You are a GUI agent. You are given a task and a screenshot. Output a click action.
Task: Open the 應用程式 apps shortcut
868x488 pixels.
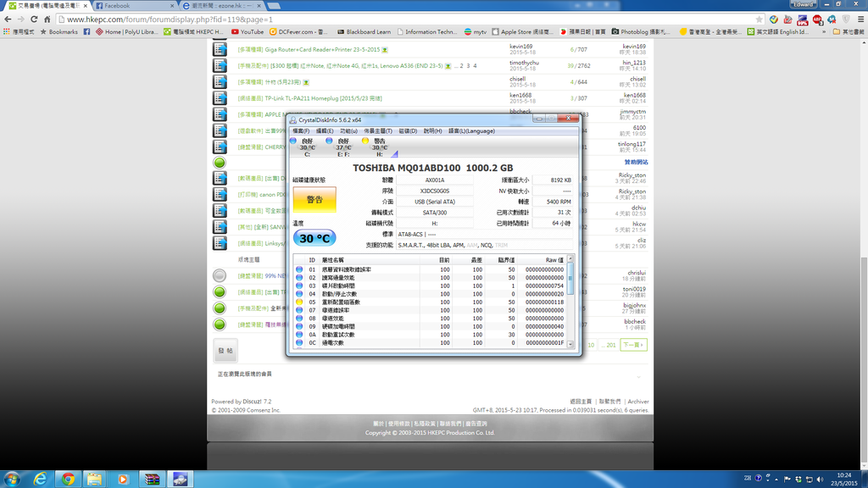19,32
